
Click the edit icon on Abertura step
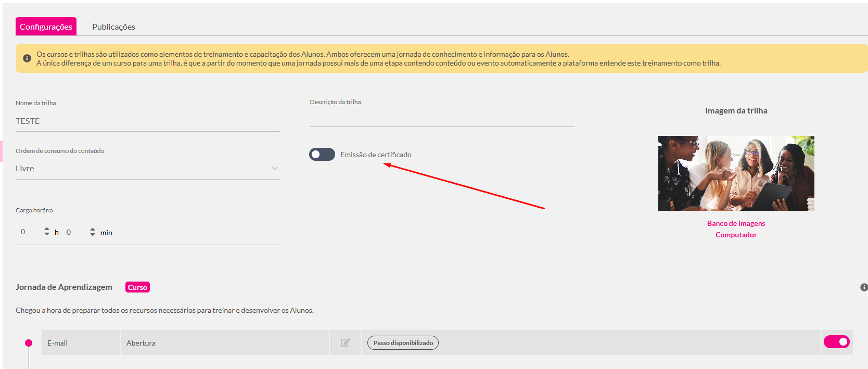click(345, 342)
